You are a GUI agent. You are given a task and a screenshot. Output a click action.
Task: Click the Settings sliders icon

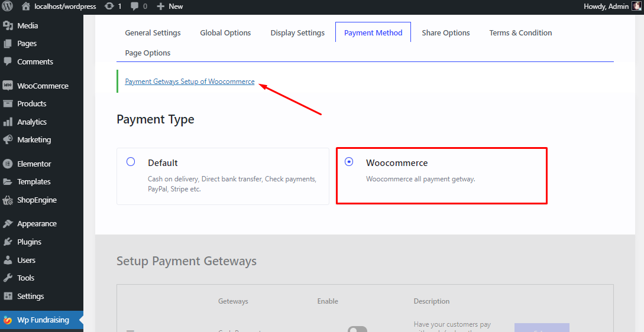[8, 296]
